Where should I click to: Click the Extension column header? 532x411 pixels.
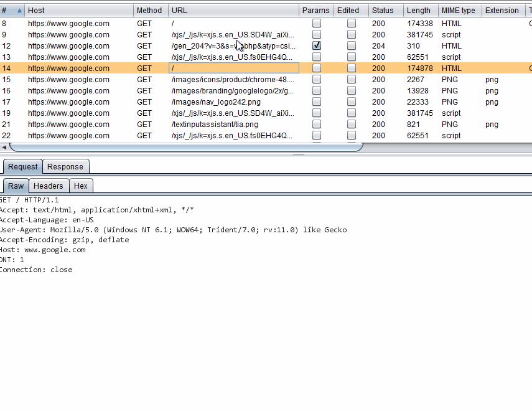click(x=502, y=11)
